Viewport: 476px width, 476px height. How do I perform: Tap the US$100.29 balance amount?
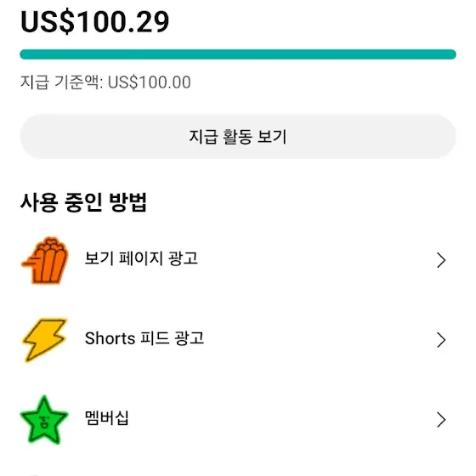pos(94,21)
